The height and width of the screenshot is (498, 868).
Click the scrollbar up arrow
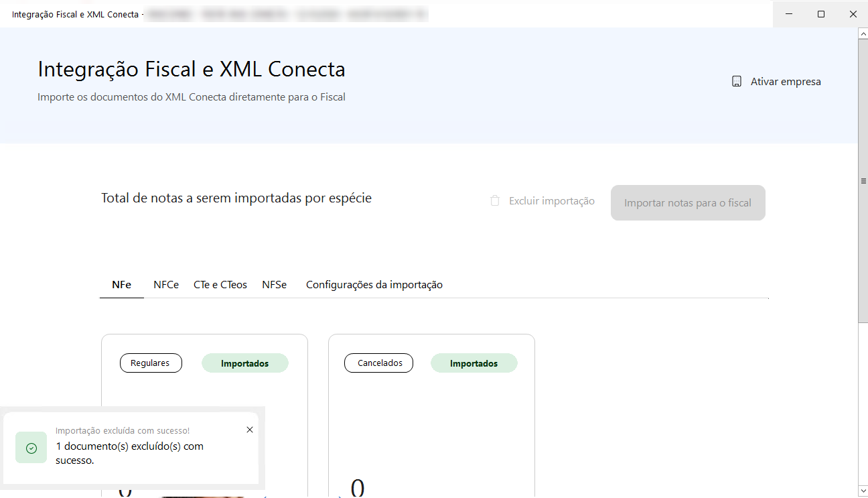click(x=863, y=34)
